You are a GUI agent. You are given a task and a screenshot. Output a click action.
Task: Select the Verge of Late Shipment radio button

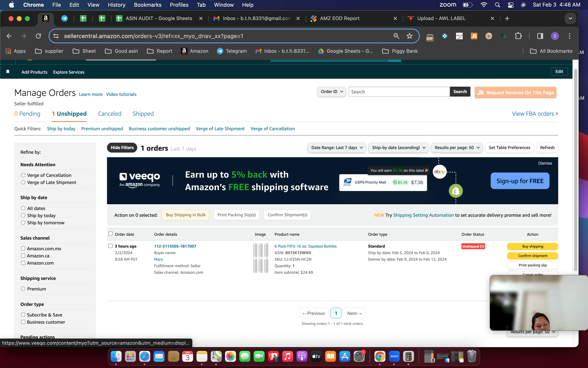(x=23, y=182)
